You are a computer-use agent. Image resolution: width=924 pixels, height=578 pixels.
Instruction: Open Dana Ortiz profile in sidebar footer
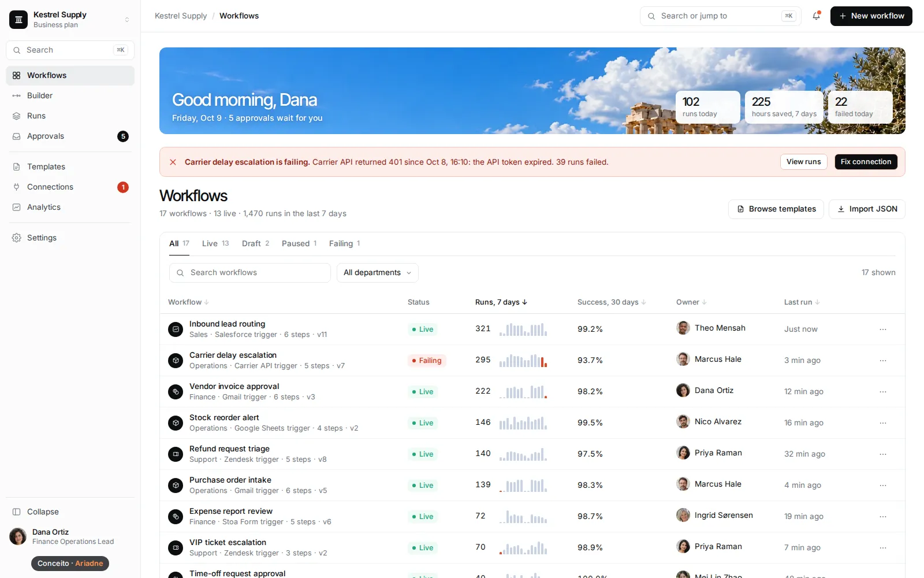pos(70,537)
